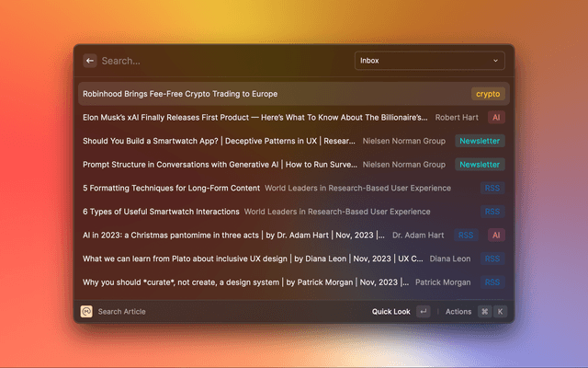This screenshot has height=368, width=588.
Task: Select the Elon Musk's xAI article
Action: tap(255, 118)
